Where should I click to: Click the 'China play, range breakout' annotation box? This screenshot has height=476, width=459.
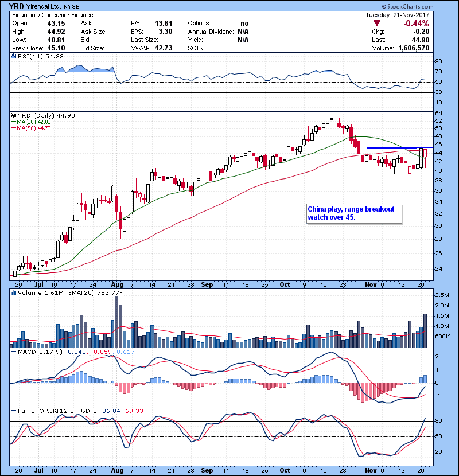[x=354, y=214]
